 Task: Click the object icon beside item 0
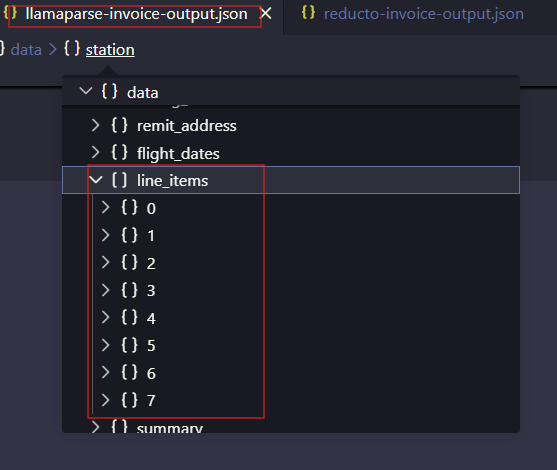click(x=129, y=207)
